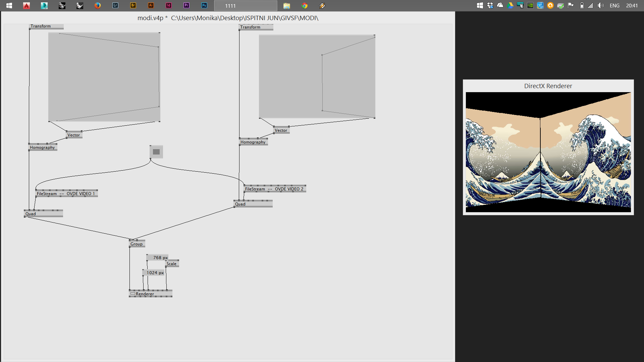Viewport: 644px width, 362px height.
Task: Click the OneDrive cloud tray icon
Action: 500,5
